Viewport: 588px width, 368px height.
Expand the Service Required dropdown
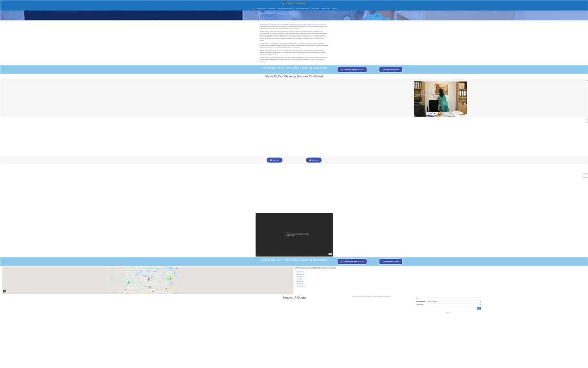[454, 301]
